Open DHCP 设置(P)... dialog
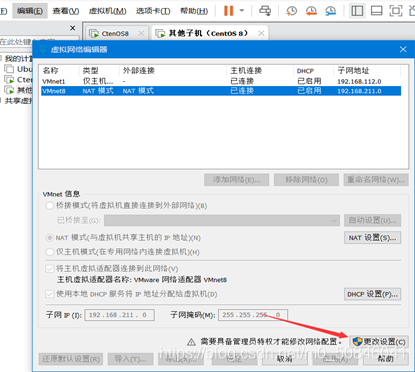Viewport: 415px width, 372px height. coord(372,294)
